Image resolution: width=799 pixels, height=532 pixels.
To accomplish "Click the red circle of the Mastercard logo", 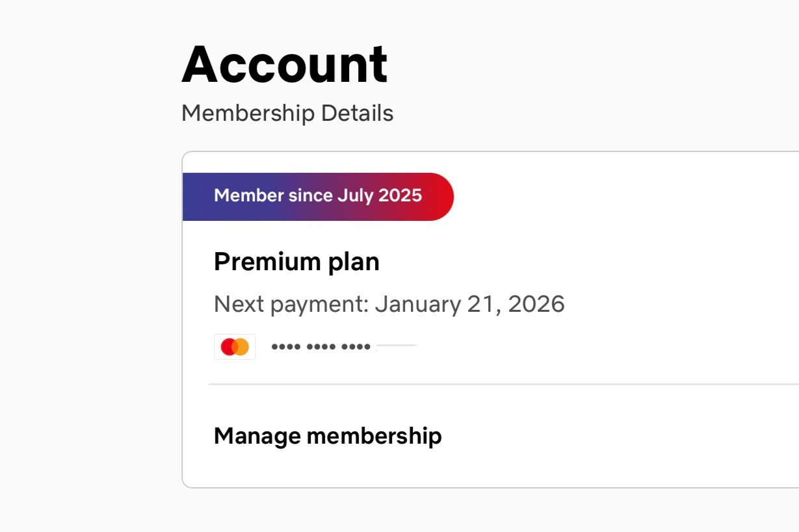I will 229,347.
